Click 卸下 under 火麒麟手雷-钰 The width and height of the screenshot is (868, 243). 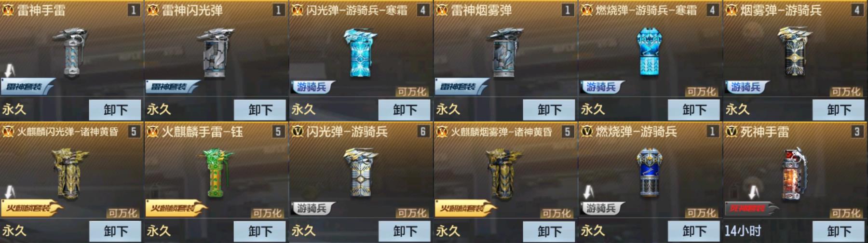pyautogui.click(x=259, y=231)
